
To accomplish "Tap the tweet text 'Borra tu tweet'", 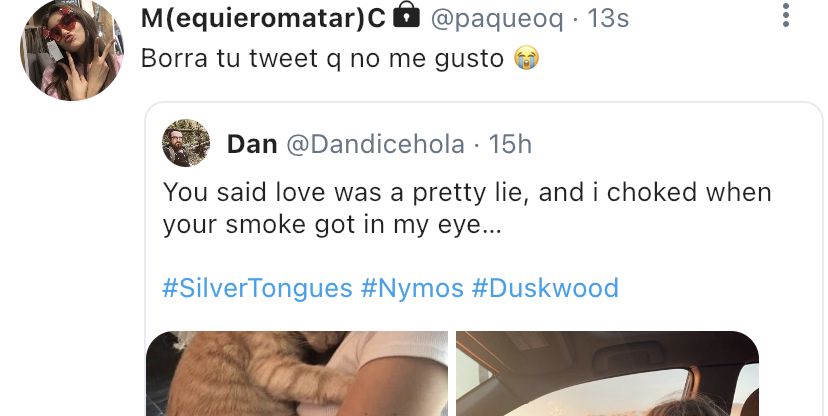I will click(x=230, y=58).
